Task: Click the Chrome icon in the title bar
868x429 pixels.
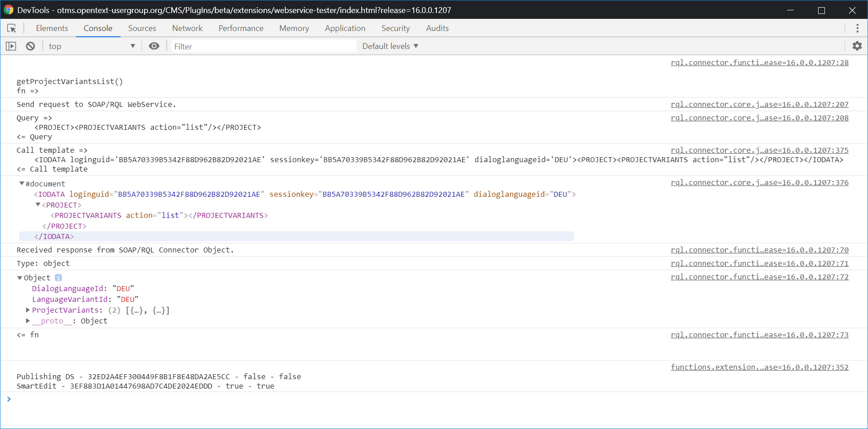Action: click(9, 10)
